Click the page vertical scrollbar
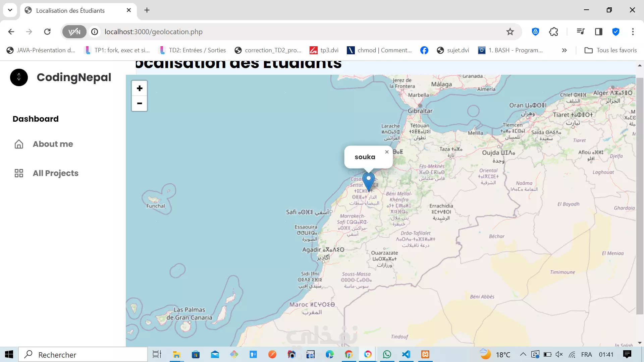This screenshot has height=362, width=644. [x=640, y=196]
